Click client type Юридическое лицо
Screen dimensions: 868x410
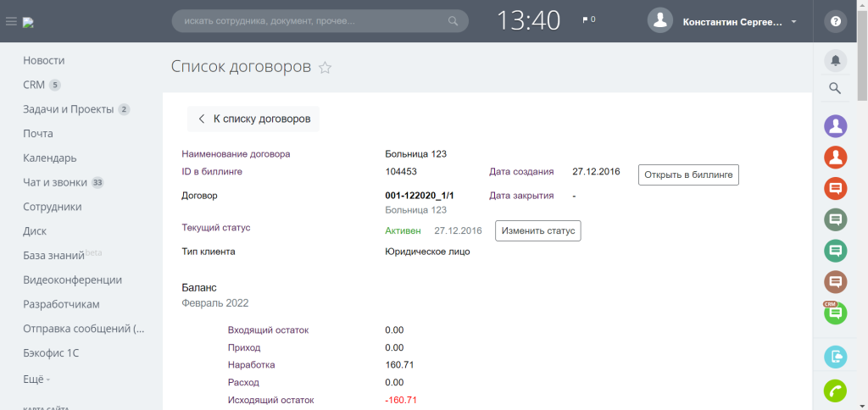pos(427,252)
